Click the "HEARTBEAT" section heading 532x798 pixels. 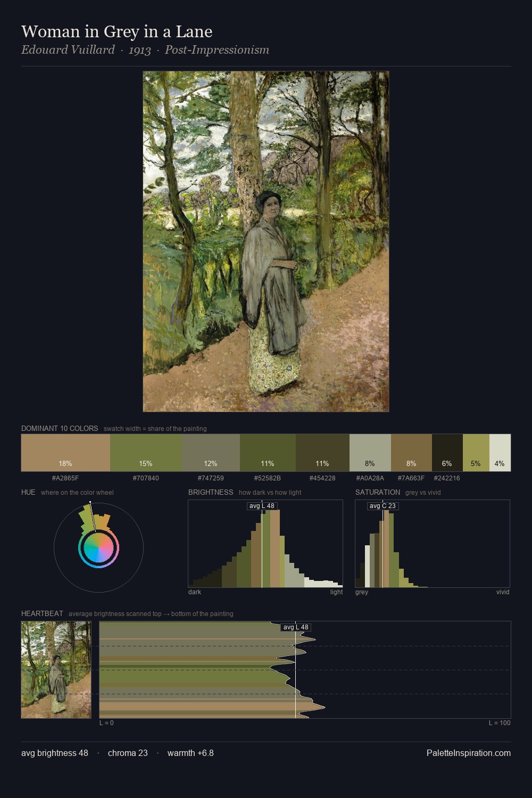click(42, 613)
